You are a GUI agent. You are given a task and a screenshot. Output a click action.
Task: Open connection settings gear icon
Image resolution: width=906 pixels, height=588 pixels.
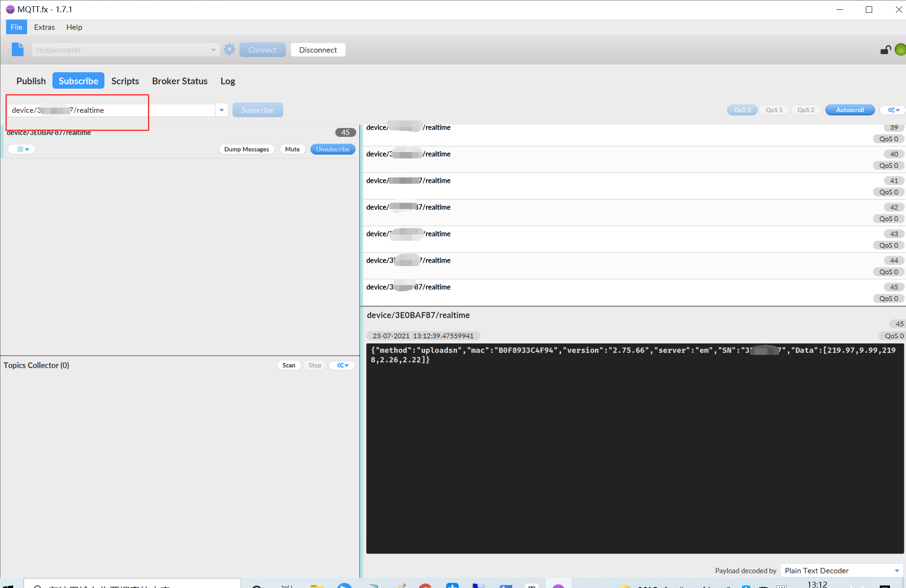[x=230, y=49]
